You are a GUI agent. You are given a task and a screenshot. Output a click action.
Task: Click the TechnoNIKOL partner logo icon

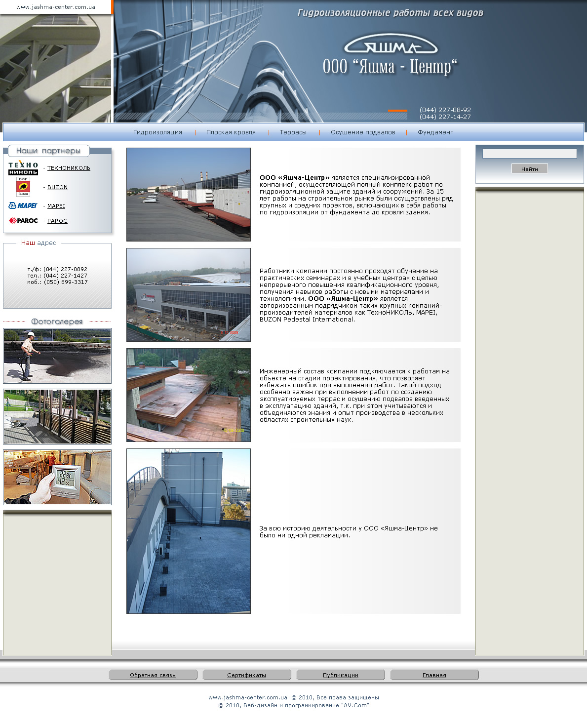[x=23, y=168]
